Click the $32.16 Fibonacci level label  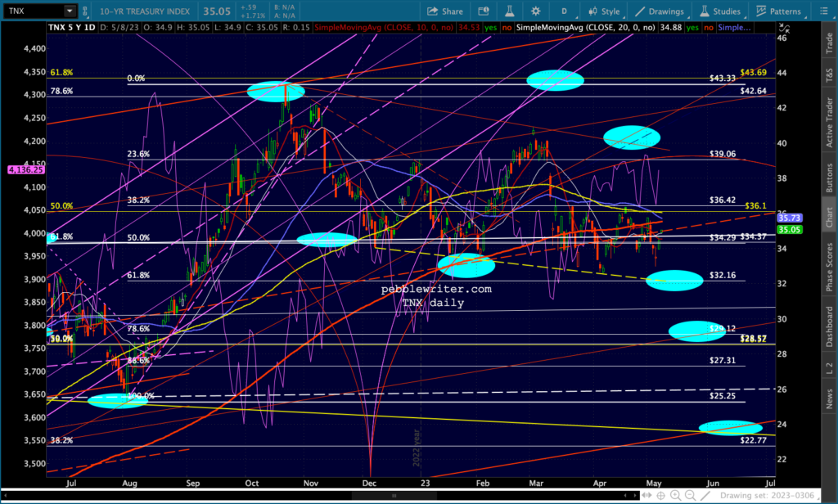click(x=722, y=275)
